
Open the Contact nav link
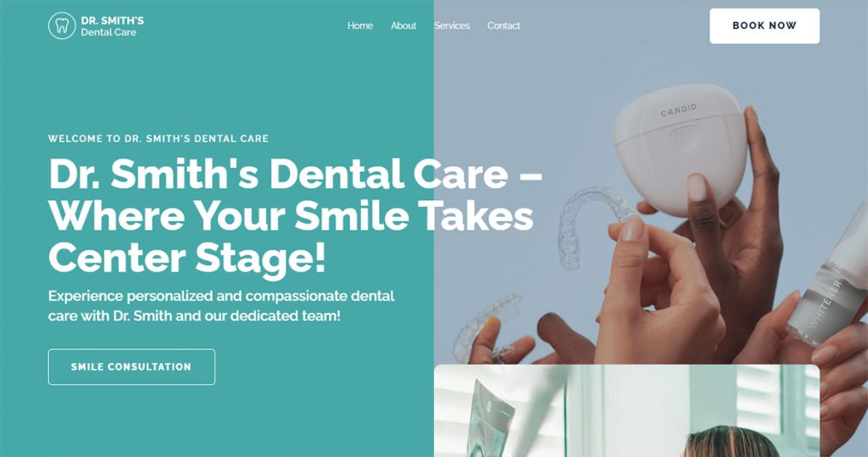point(504,25)
